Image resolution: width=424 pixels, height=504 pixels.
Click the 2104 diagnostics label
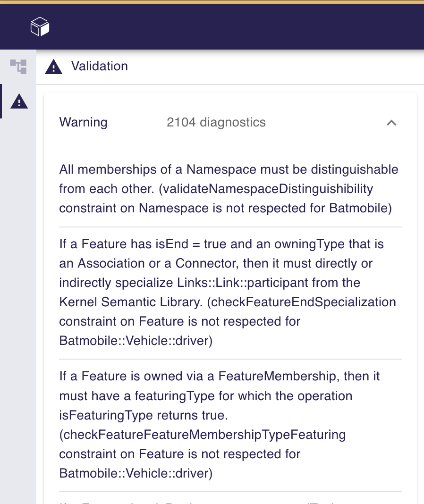pos(216,122)
